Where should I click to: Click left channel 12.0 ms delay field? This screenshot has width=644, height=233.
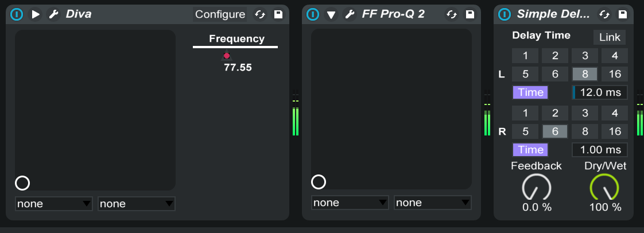pos(600,92)
